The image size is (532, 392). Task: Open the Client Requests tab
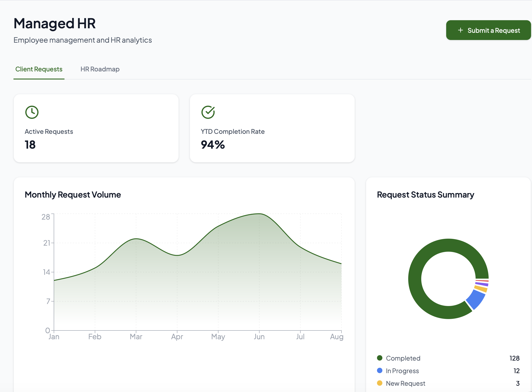click(x=39, y=69)
